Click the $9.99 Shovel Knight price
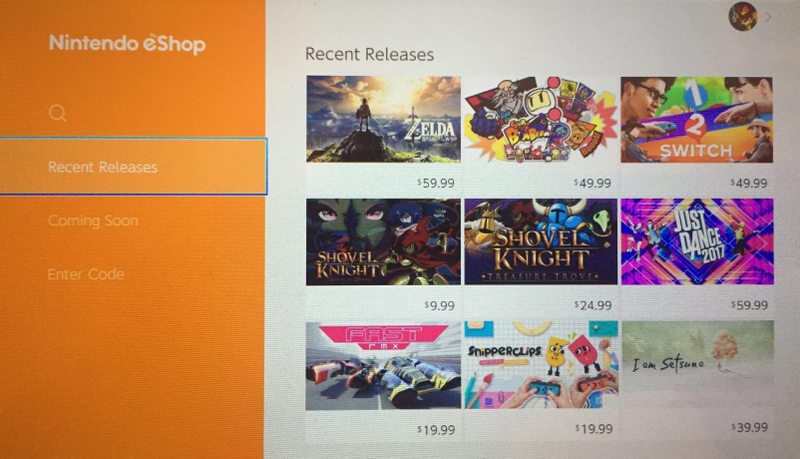The width and height of the screenshot is (800, 459). pos(439,305)
